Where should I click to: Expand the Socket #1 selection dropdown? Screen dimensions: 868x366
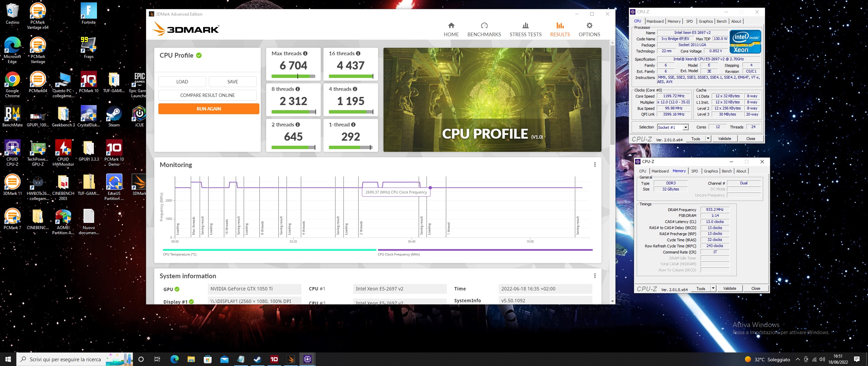(x=686, y=127)
